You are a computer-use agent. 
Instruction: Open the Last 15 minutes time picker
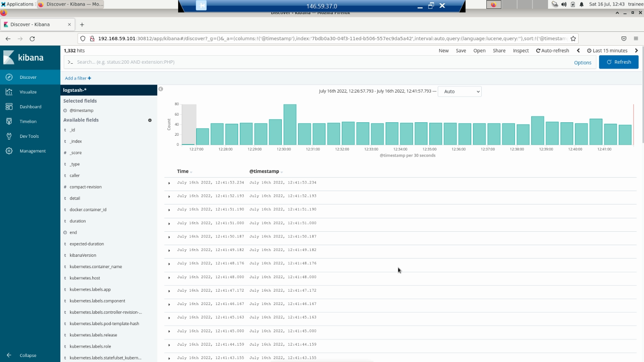607,51
